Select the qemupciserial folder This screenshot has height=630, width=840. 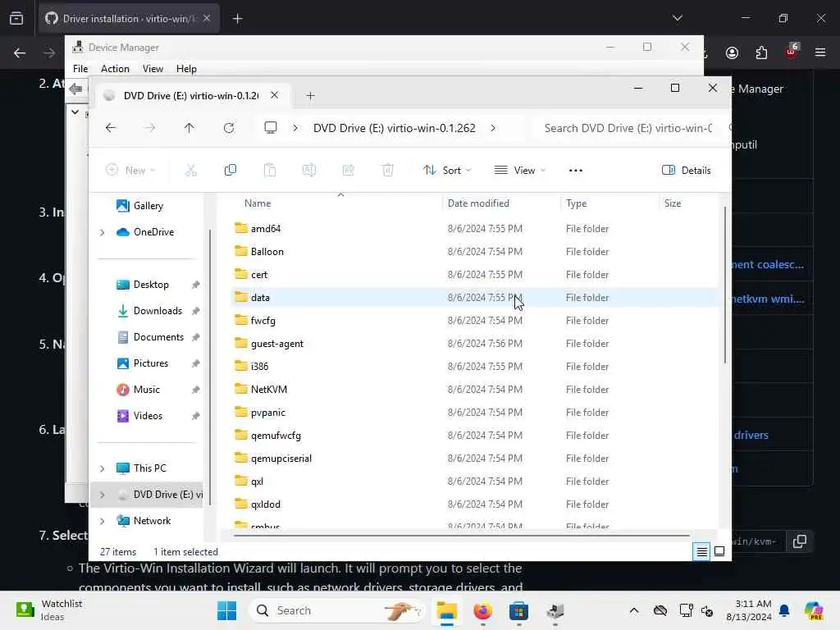[474, 459]
